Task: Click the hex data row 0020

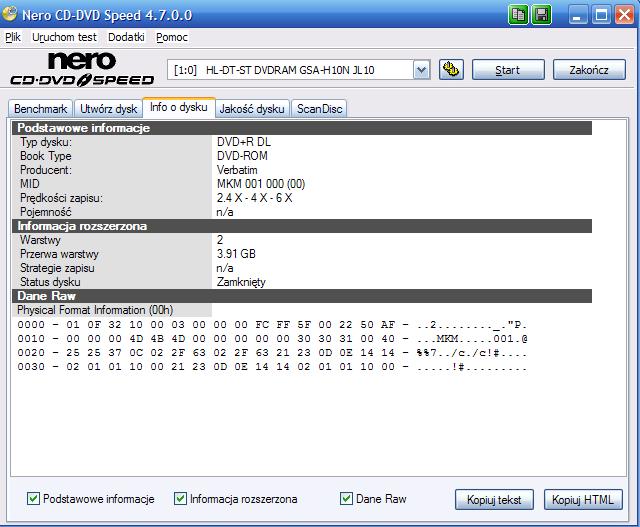Action: coord(272,353)
